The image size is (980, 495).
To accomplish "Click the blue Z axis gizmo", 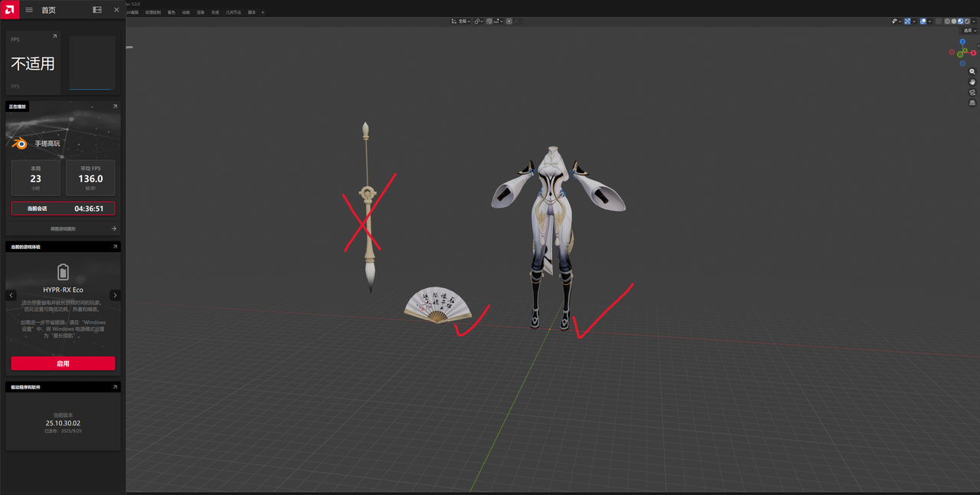I will (x=962, y=41).
